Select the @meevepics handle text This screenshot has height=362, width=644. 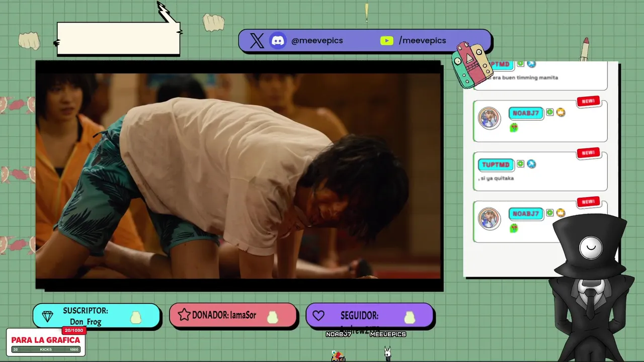tap(317, 41)
